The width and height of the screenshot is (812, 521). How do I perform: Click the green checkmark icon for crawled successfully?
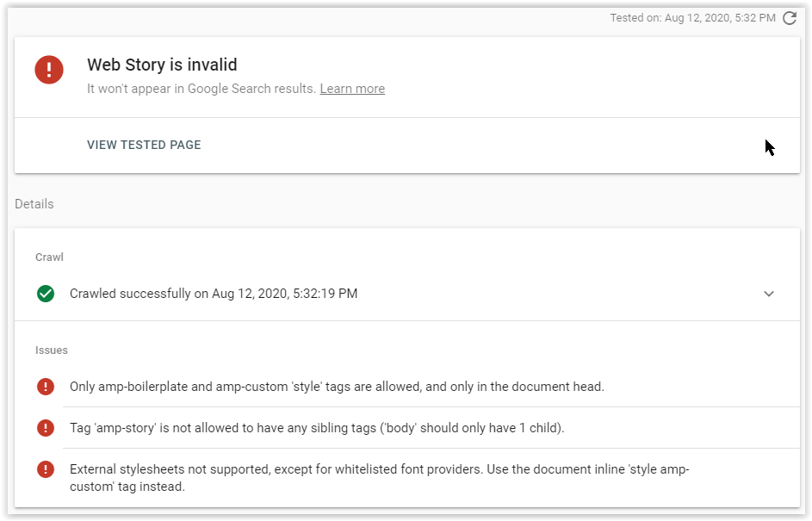pos(46,294)
